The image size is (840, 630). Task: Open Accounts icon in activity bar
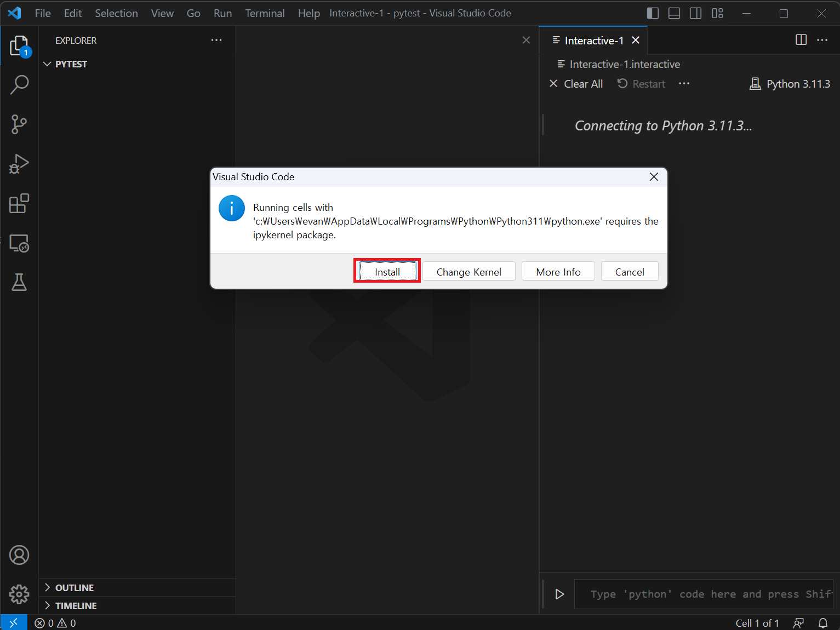click(19, 555)
